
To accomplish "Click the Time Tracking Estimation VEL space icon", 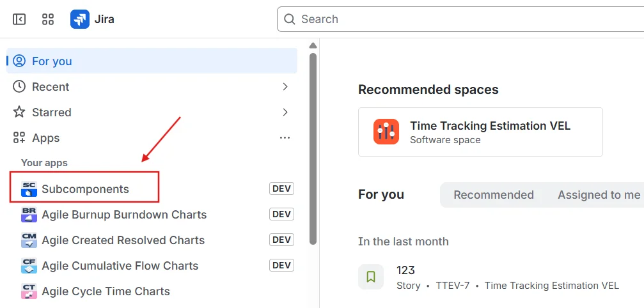I will tap(386, 132).
